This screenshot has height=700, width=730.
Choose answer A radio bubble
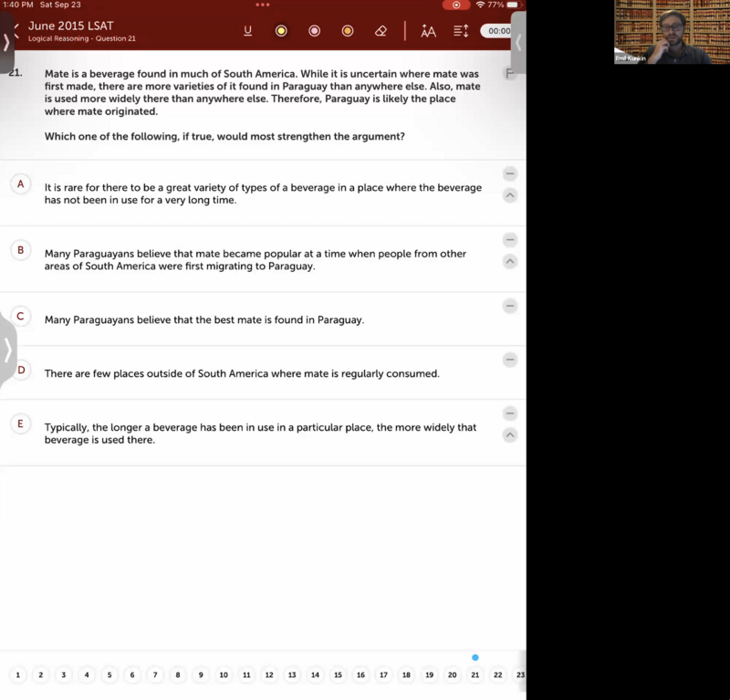click(20, 184)
